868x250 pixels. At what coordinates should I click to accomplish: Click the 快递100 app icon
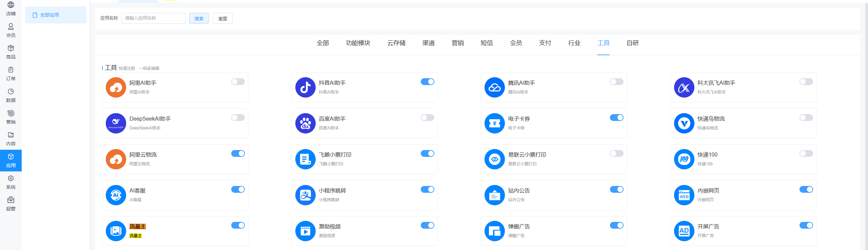684,159
